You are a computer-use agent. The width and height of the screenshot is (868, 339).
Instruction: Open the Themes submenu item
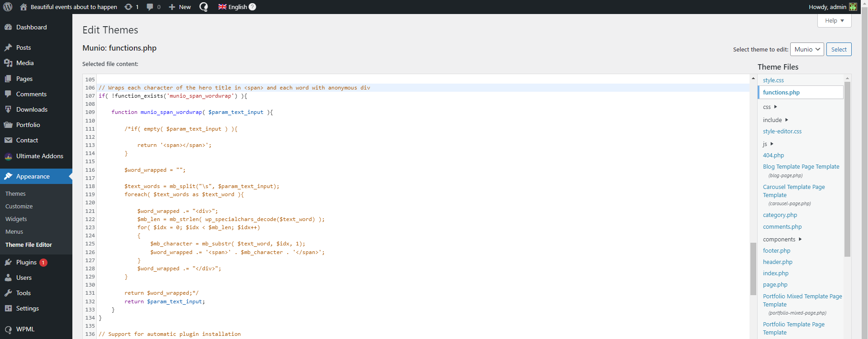15,193
